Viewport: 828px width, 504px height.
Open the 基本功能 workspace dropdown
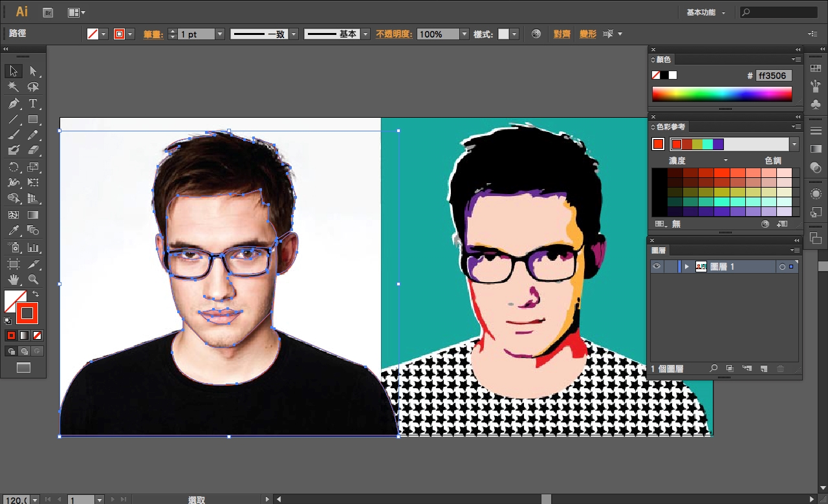706,12
